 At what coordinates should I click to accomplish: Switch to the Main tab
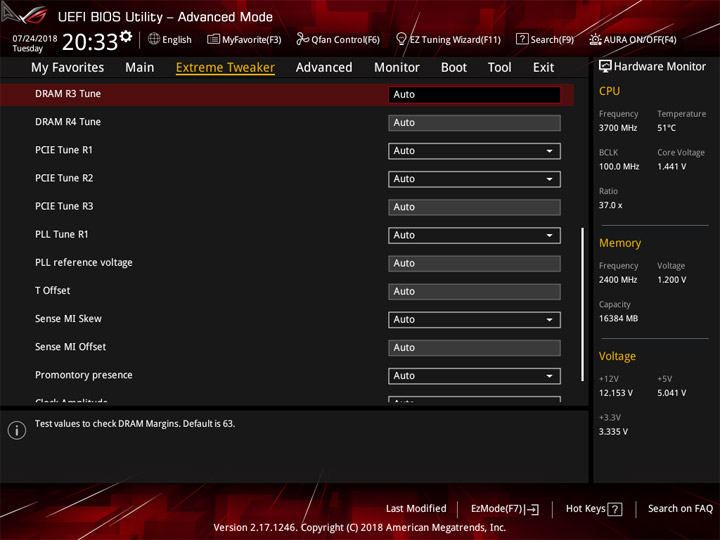140,68
